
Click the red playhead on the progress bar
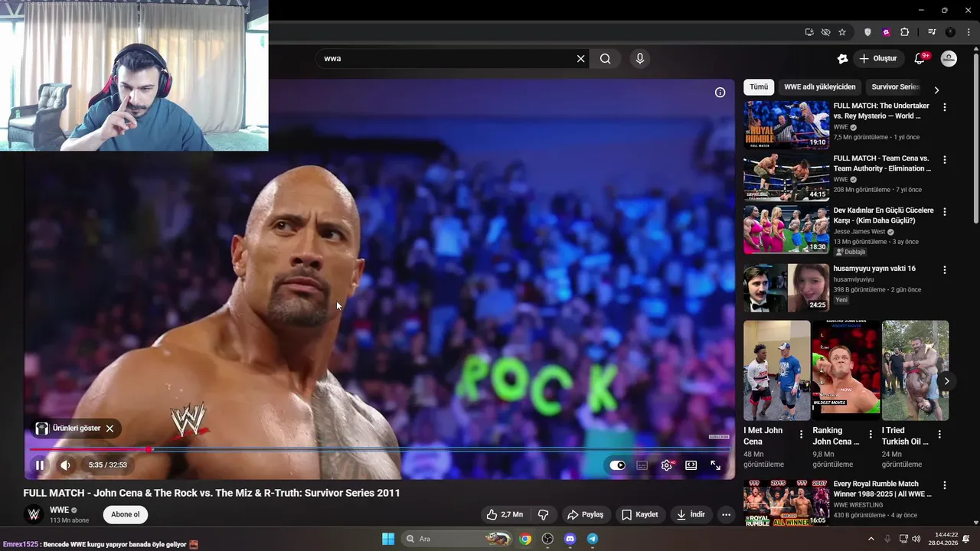click(x=149, y=449)
